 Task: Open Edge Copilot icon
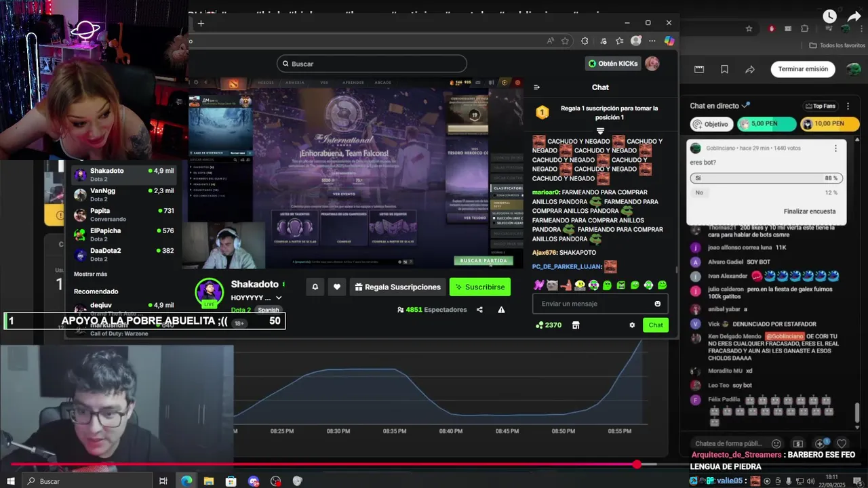[669, 41]
